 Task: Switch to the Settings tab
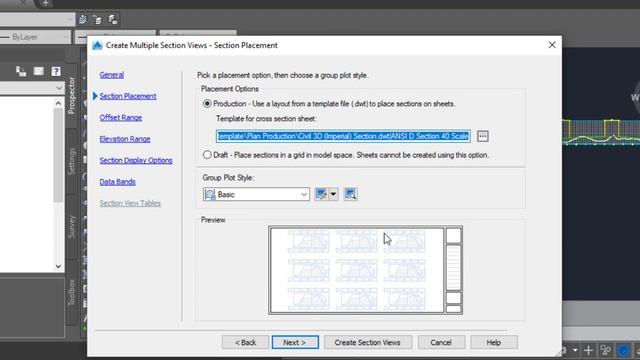tap(71, 162)
